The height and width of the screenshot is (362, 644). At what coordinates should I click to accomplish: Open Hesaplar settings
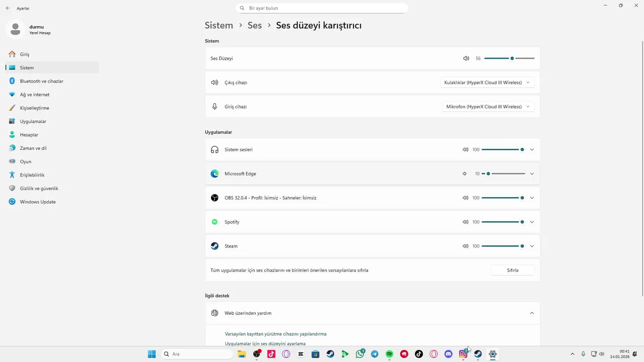click(x=52, y=135)
